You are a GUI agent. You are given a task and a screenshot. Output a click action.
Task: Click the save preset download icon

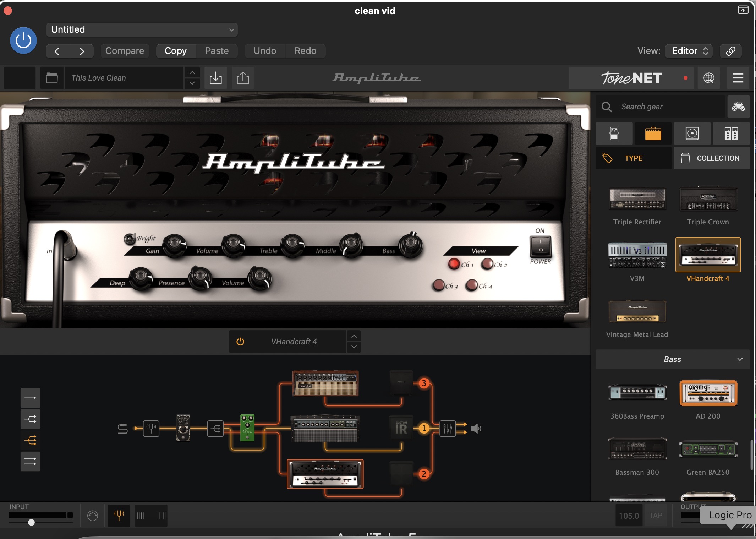(x=215, y=78)
